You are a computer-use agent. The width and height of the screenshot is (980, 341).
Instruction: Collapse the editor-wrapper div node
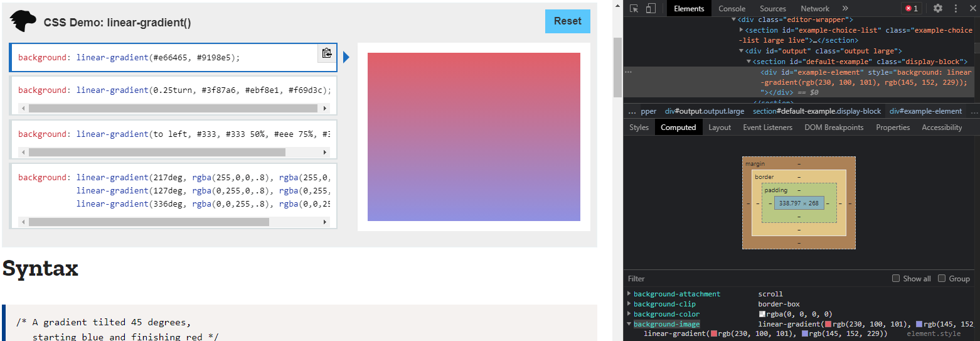(x=734, y=20)
